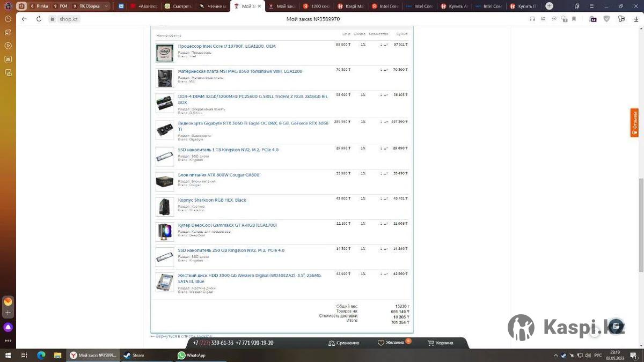Open the Желания wishlist heart
This screenshot has height=362, width=644.
[x=391, y=343]
